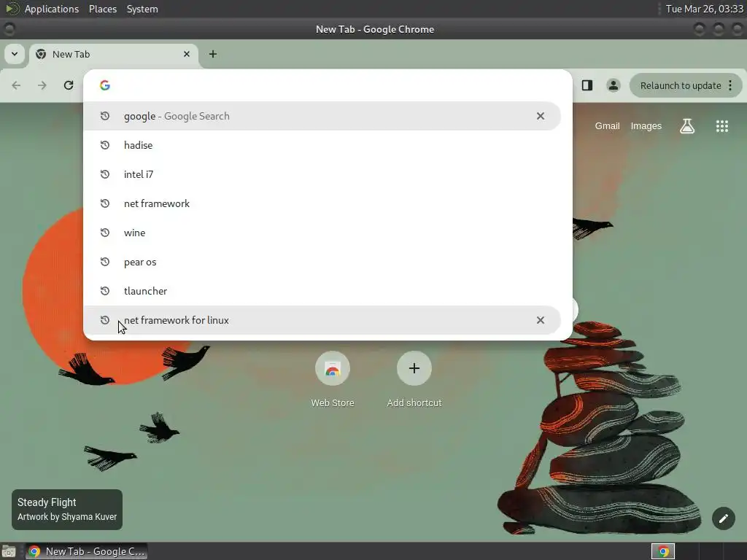Open the Places menu
Screen dimensions: 747x560
102,9
